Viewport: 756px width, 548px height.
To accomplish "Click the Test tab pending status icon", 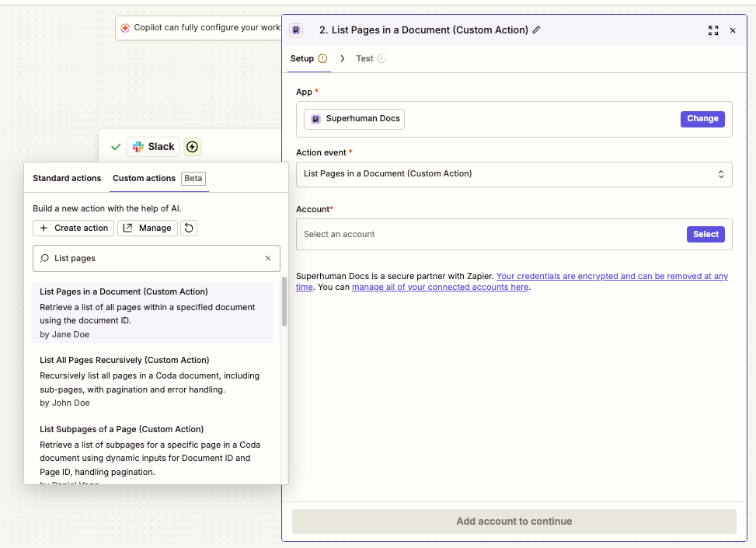I will pyautogui.click(x=381, y=58).
